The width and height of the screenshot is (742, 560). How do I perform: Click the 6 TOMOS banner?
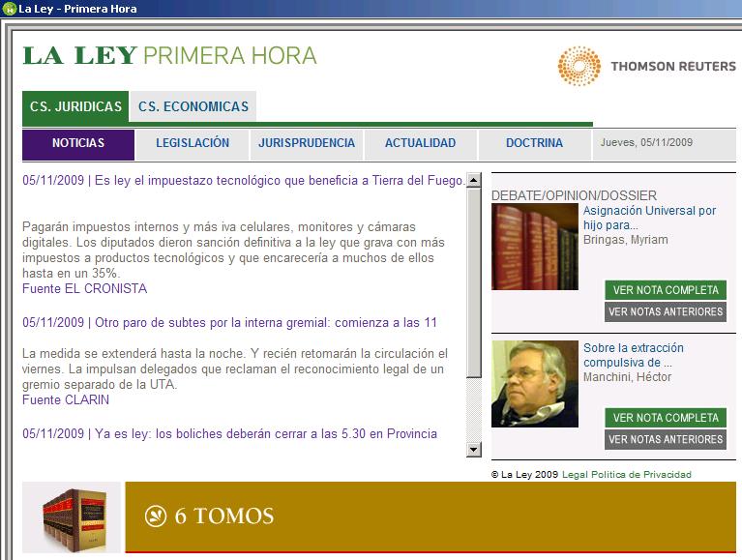click(430, 516)
